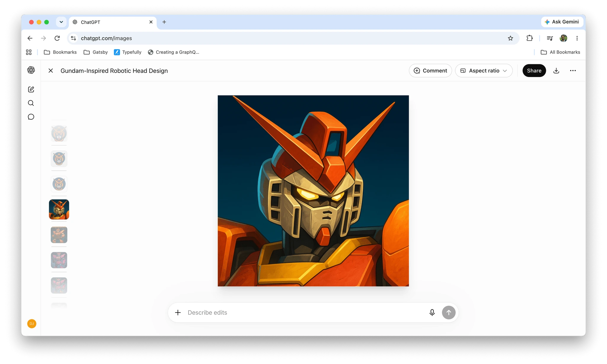
Task: Close the ChatGPT browser tab
Action: (151, 22)
